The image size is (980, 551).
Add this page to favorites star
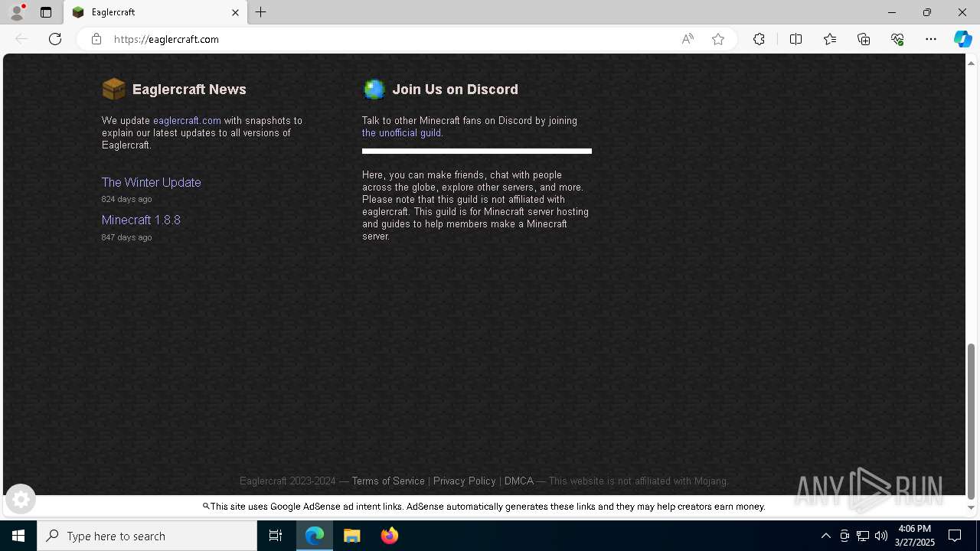point(718,39)
